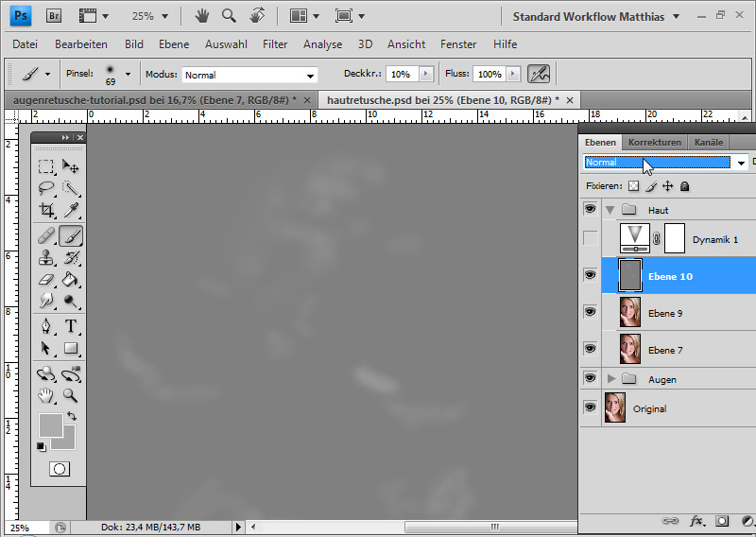Click the Rotate View tool in application bar

(x=257, y=16)
